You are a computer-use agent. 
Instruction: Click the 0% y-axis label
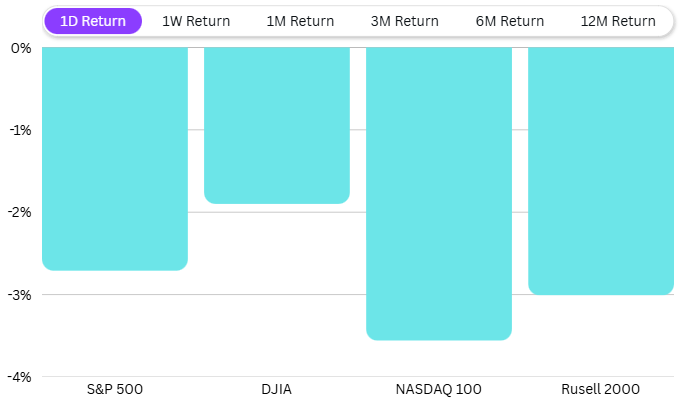tap(20, 48)
